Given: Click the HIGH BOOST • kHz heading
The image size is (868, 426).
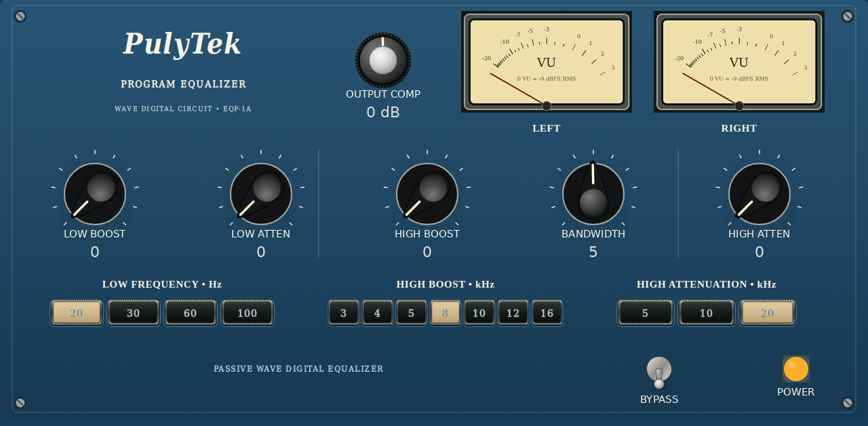Looking at the screenshot, I should pyautogui.click(x=446, y=284).
